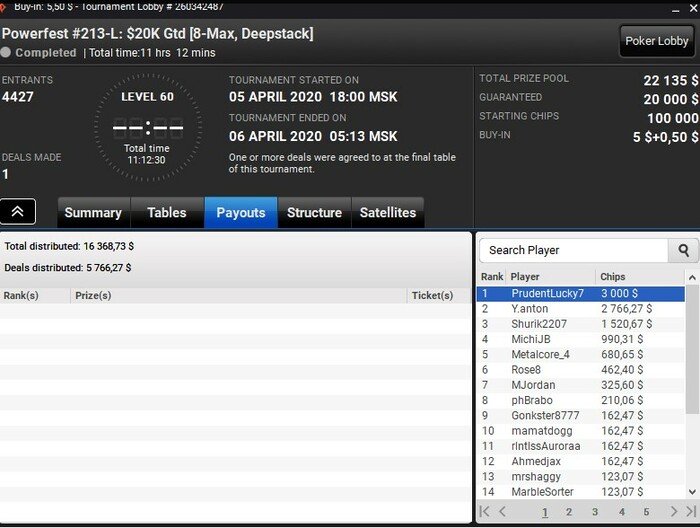This screenshot has width=700, height=528.
Task: Click the search magnifier icon
Action: pos(683,250)
